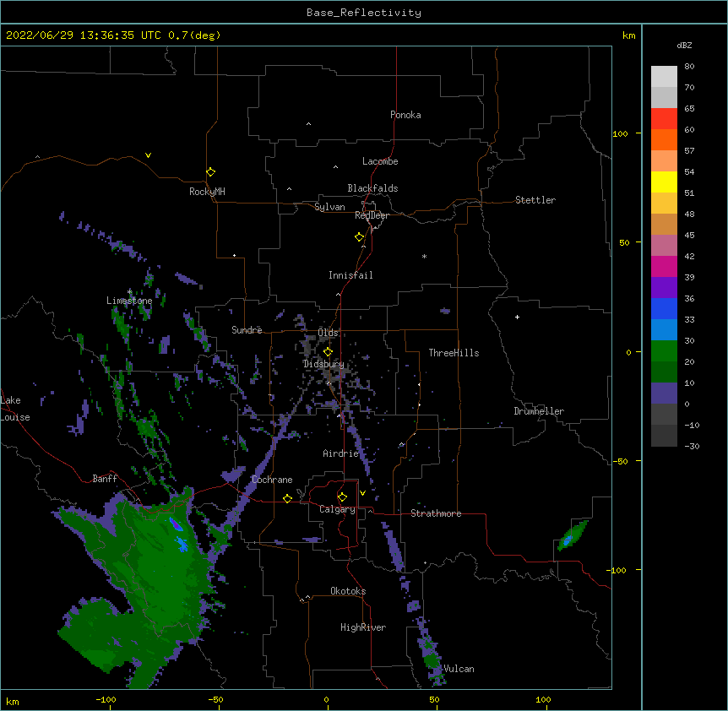This screenshot has height=711, width=728.
Task: Click the Base_Reflectivity title
Action: tap(363, 13)
